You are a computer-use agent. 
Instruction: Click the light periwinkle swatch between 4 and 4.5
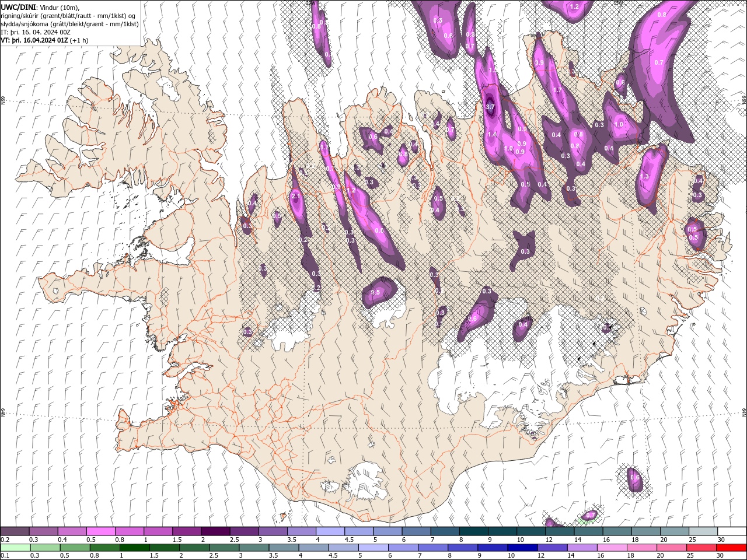330,531
